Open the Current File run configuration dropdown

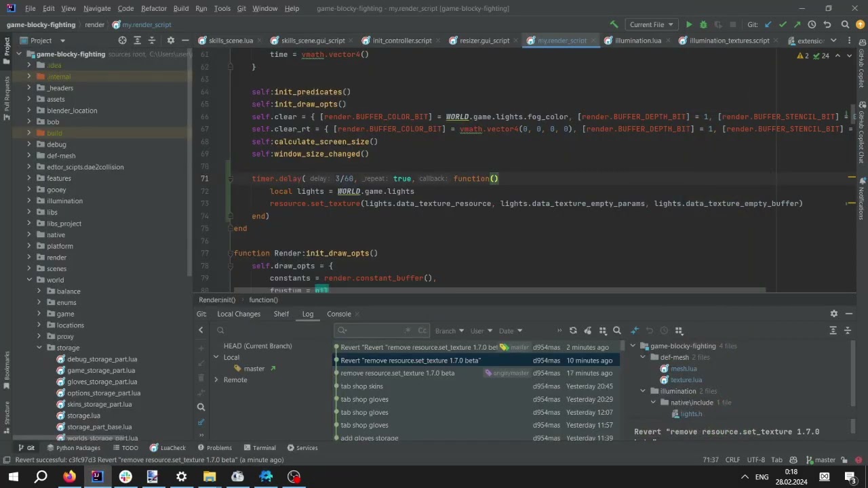[651, 24]
